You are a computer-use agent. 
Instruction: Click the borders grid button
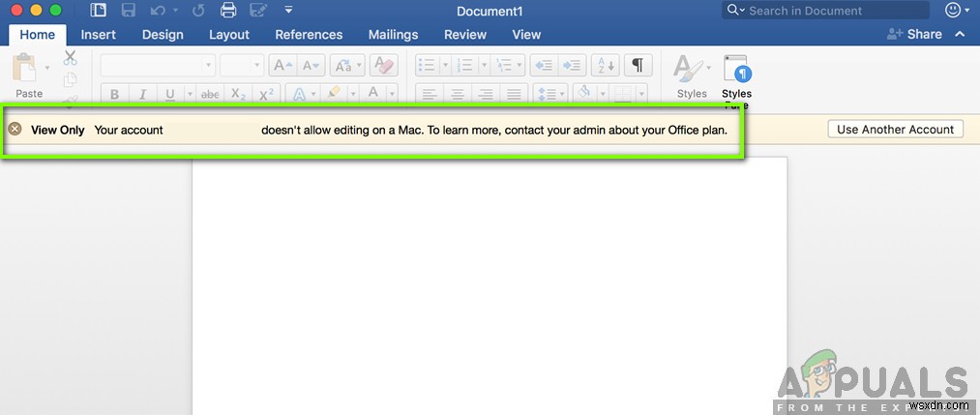623,95
